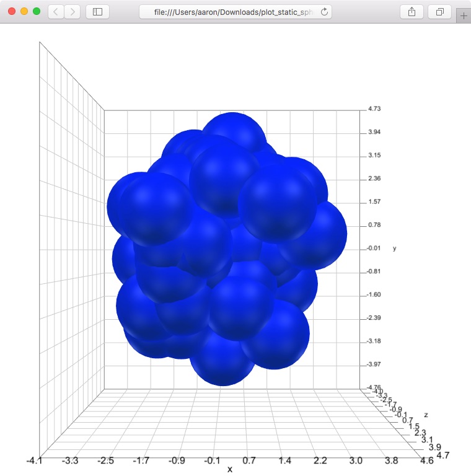Enter full screen with green button
471x476 pixels.
[37, 12]
